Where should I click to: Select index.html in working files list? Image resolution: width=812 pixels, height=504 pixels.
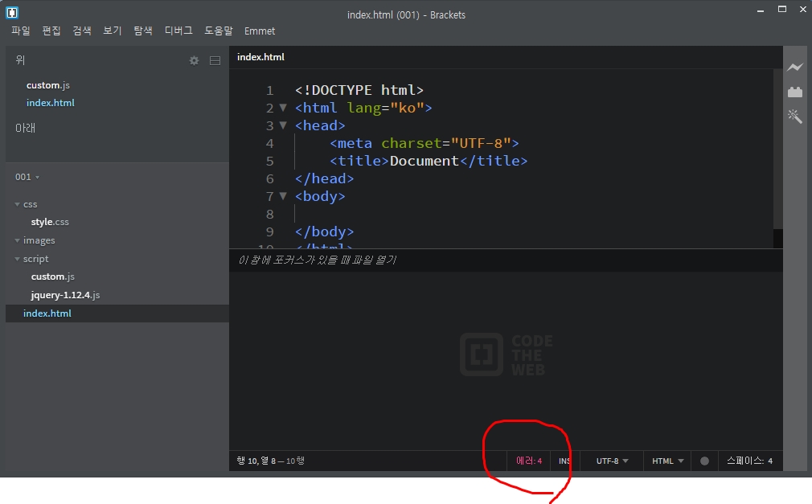50,103
